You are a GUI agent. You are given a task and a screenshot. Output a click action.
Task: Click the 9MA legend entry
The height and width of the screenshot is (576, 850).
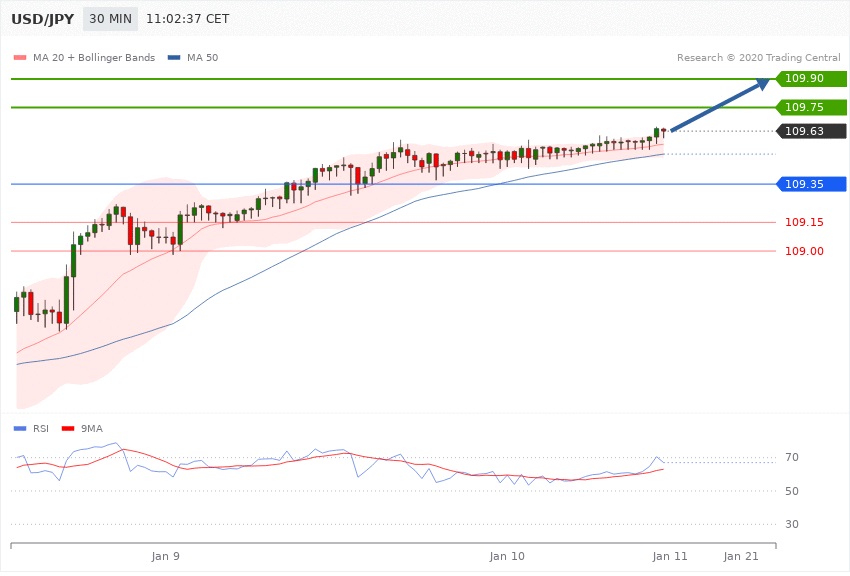tap(89, 428)
